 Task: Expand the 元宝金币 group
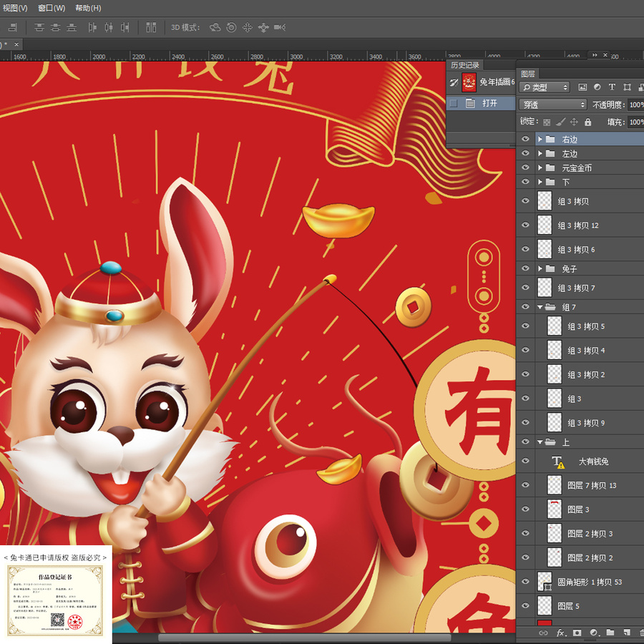(x=540, y=167)
